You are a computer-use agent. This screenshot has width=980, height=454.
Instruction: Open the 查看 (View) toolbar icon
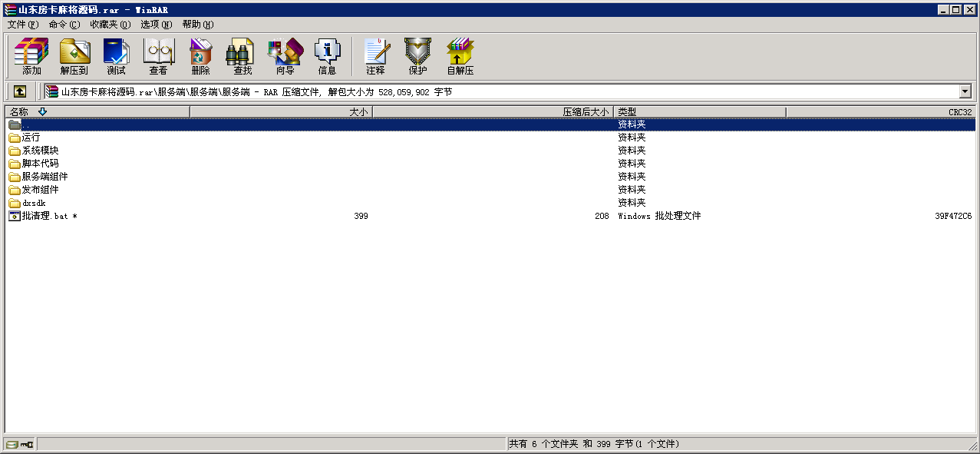[x=158, y=56]
